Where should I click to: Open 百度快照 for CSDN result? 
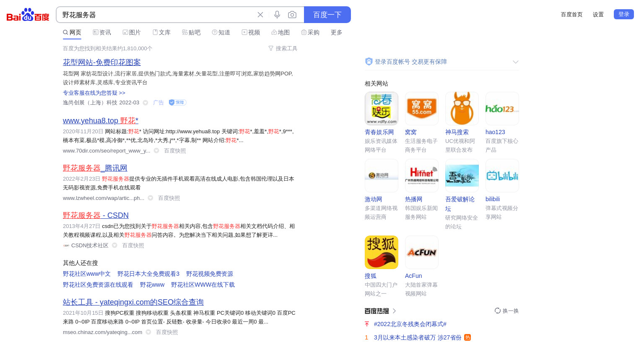click(133, 245)
